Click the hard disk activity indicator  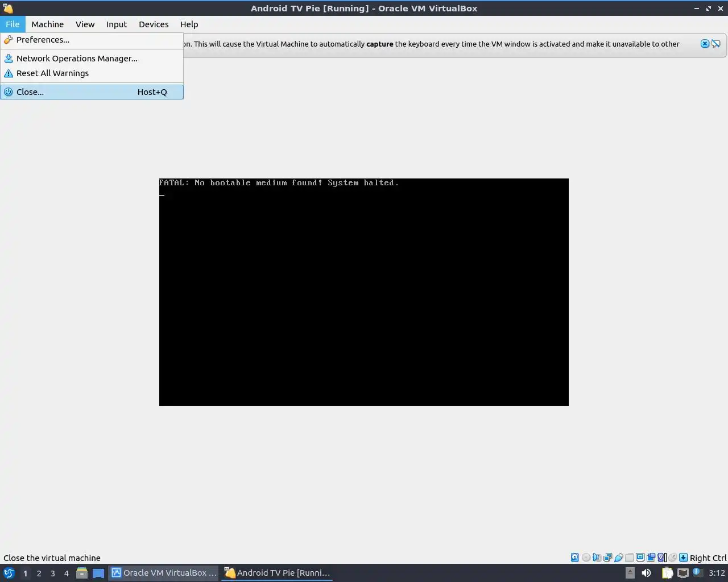point(575,558)
